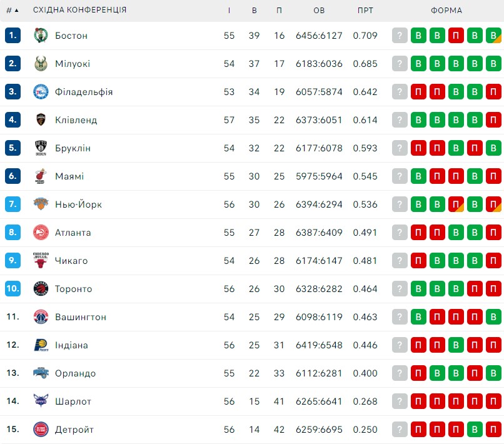504x444 pixels.
Task: Open the Нью-Йорк team link
Action: pyautogui.click(x=78, y=204)
